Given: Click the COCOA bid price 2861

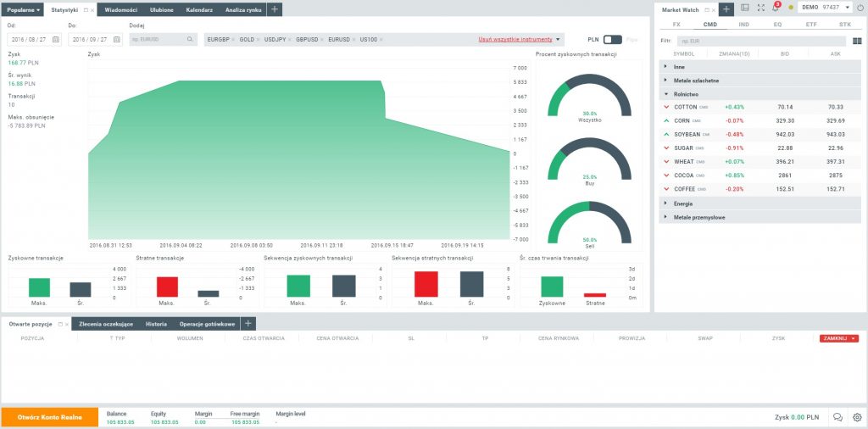Looking at the screenshot, I should [786, 175].
